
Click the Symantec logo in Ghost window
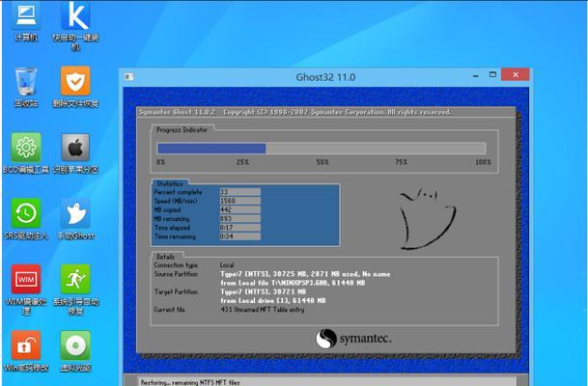tap(353, 339)
